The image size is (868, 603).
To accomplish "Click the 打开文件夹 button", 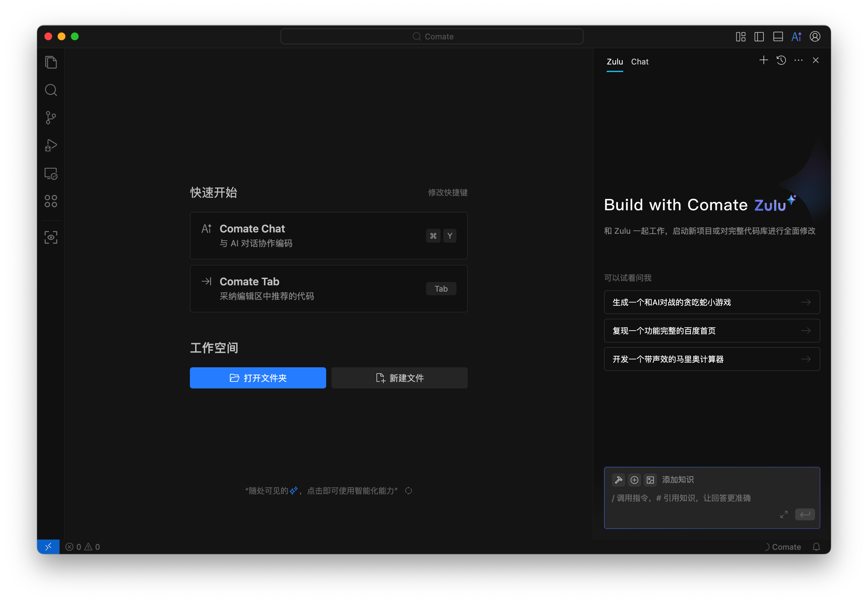I will pyautogui.click(x=258, y=378).
